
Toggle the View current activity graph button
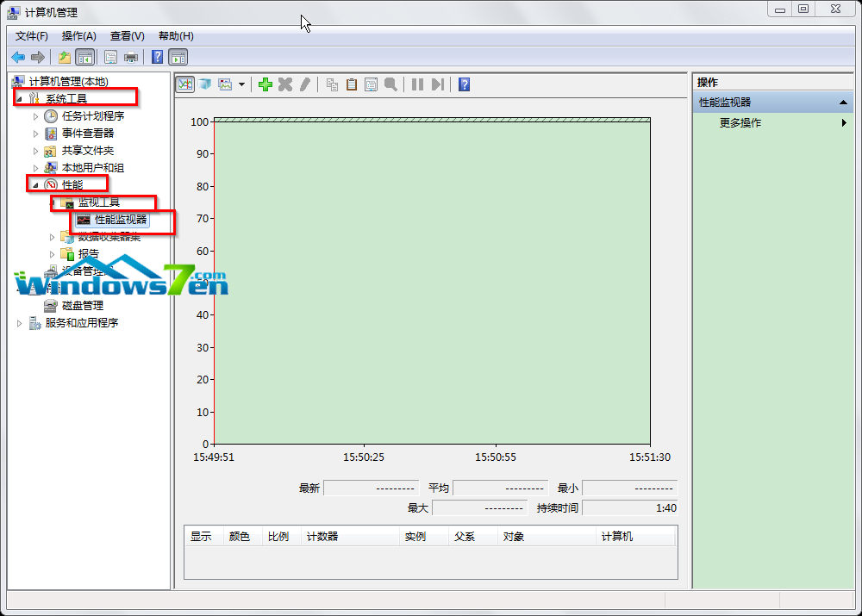click(x=184, y=84)
